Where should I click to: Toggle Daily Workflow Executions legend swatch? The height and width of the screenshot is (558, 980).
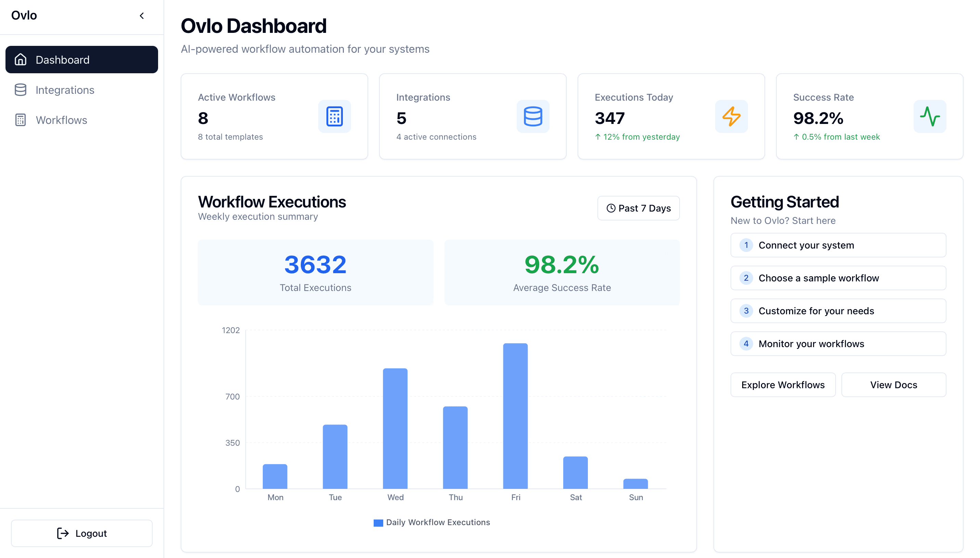pos(378,523)
